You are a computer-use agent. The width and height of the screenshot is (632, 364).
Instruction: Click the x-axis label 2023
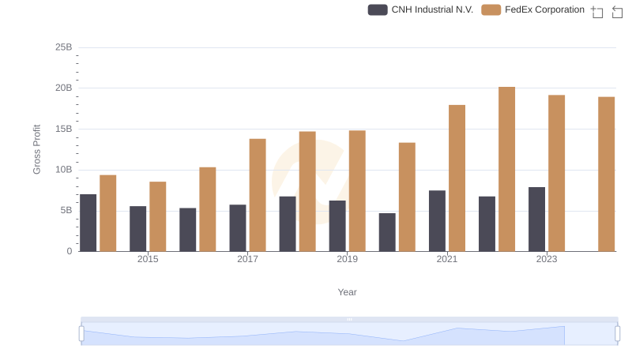pos(547,259)
